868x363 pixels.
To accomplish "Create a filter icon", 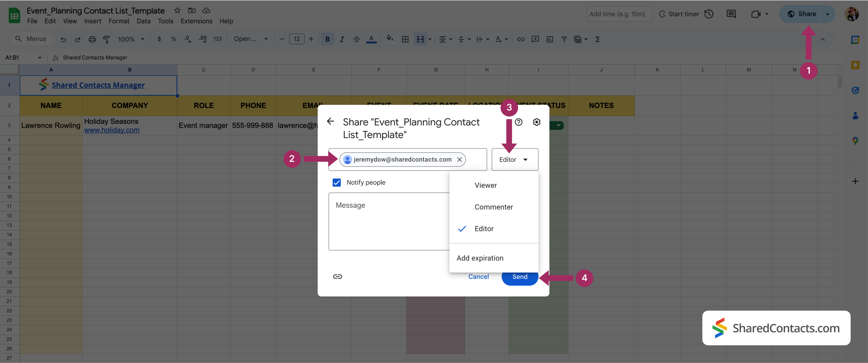I will click(564, 39).
